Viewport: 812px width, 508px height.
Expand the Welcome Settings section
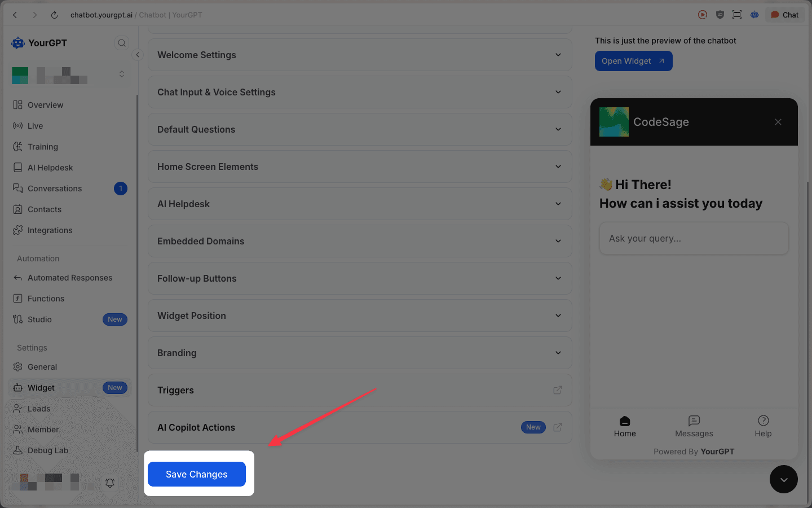point(360,55)
